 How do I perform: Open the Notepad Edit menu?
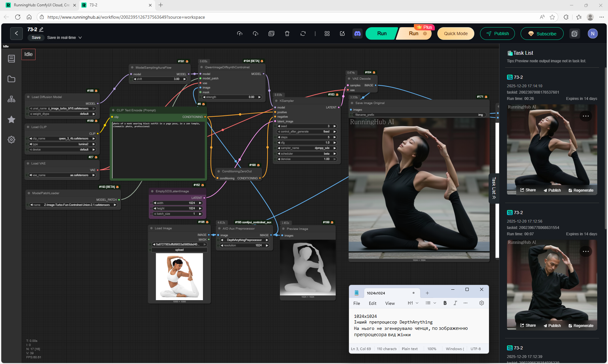point(372,303)
